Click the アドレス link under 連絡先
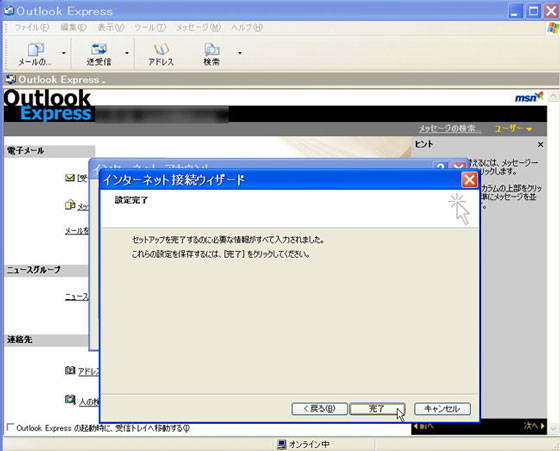The image size is (560, 451). [89, 372]
